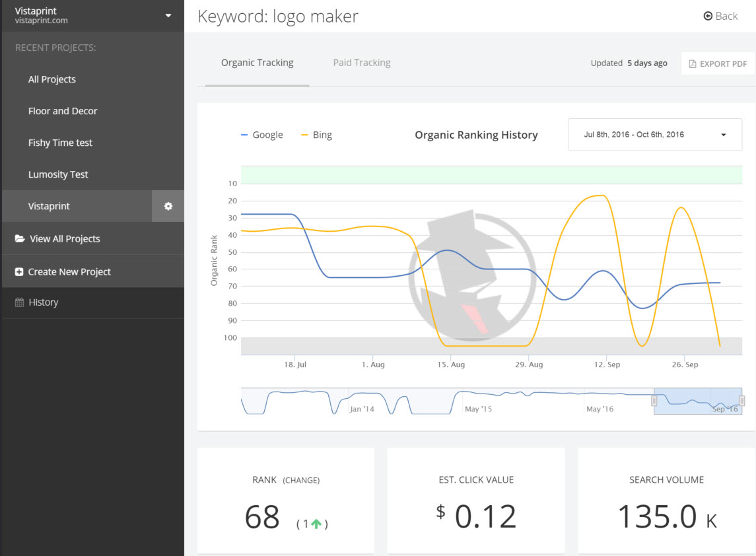756x556 pixels.
Task: Click the Jan '14 area in navigator
Action: (362, 409)
